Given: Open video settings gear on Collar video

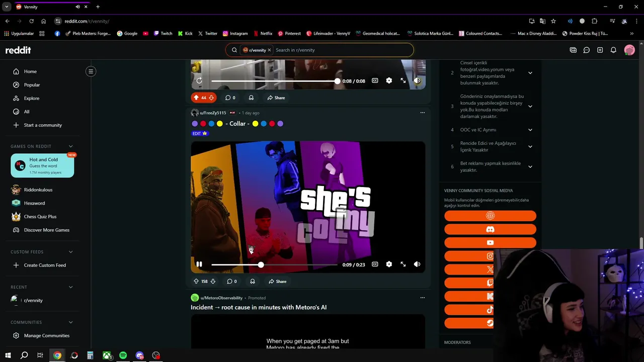Looking at the screenshot, I should [389, 264].
